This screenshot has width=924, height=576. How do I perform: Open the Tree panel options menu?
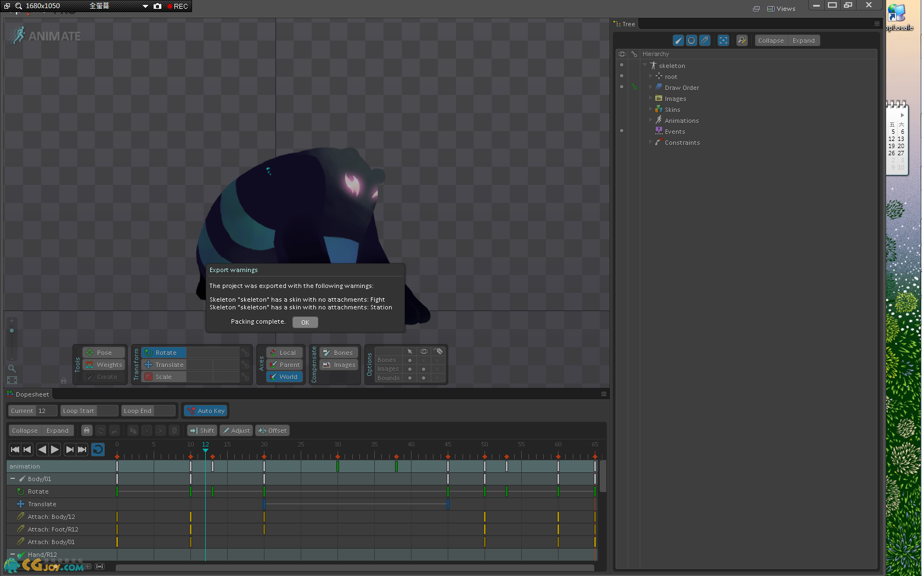pos(877,24)
